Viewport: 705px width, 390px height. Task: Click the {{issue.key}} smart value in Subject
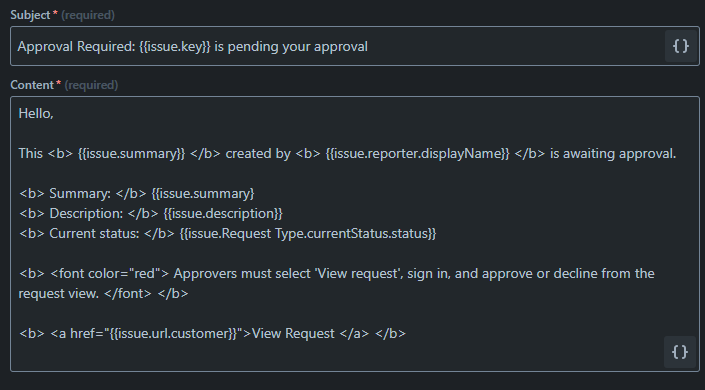tap(174, 46)
